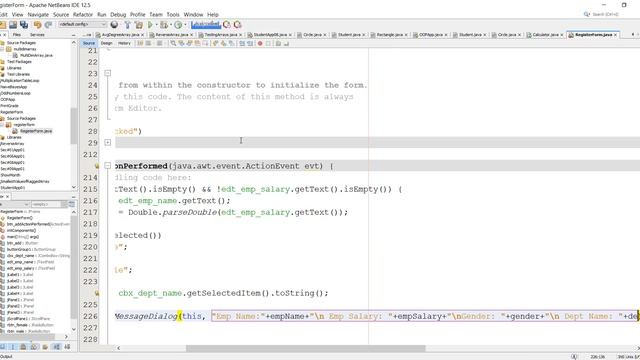
Task: Open the Window menu
Action: pos(193,15)
